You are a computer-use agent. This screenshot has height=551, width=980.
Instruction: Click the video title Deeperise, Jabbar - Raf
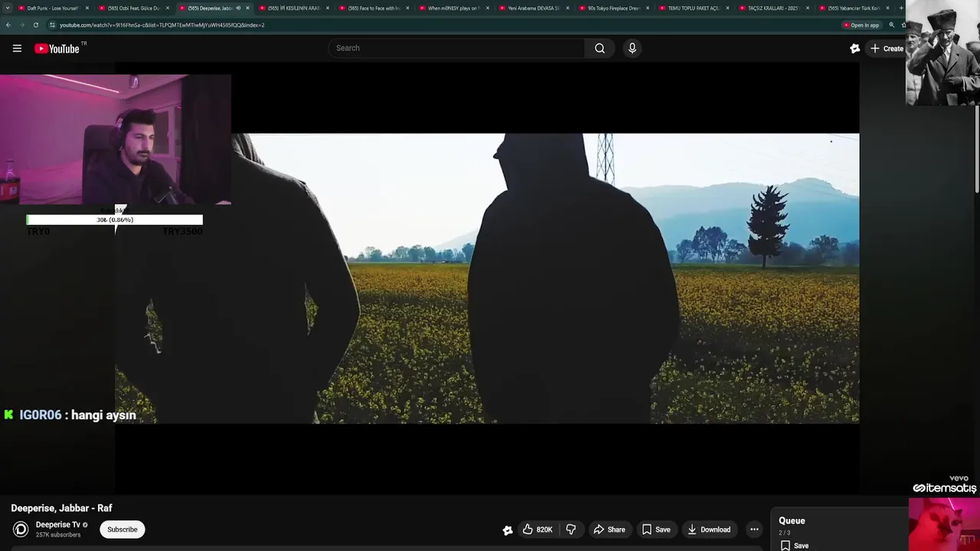[x=61, y=508]
